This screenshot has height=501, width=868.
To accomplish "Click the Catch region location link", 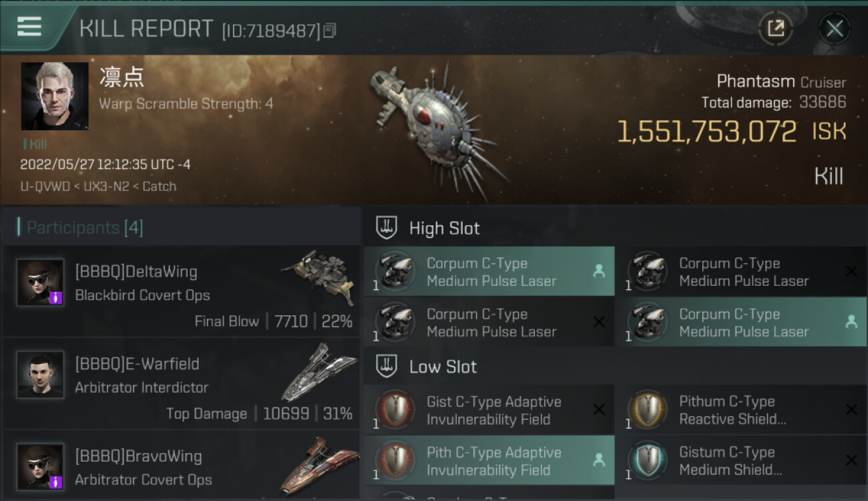I will (x=160, y=186).
